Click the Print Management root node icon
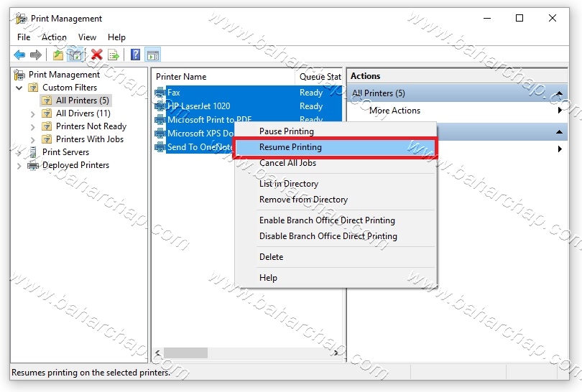582x392 pixels. [x=19, y=75]
